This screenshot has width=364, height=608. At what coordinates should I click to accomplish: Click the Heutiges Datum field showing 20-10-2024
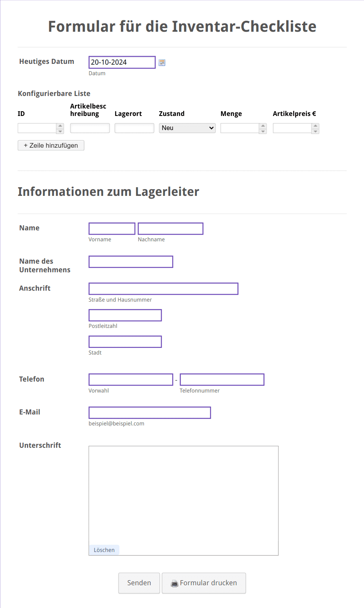click(x=122, y=62)
